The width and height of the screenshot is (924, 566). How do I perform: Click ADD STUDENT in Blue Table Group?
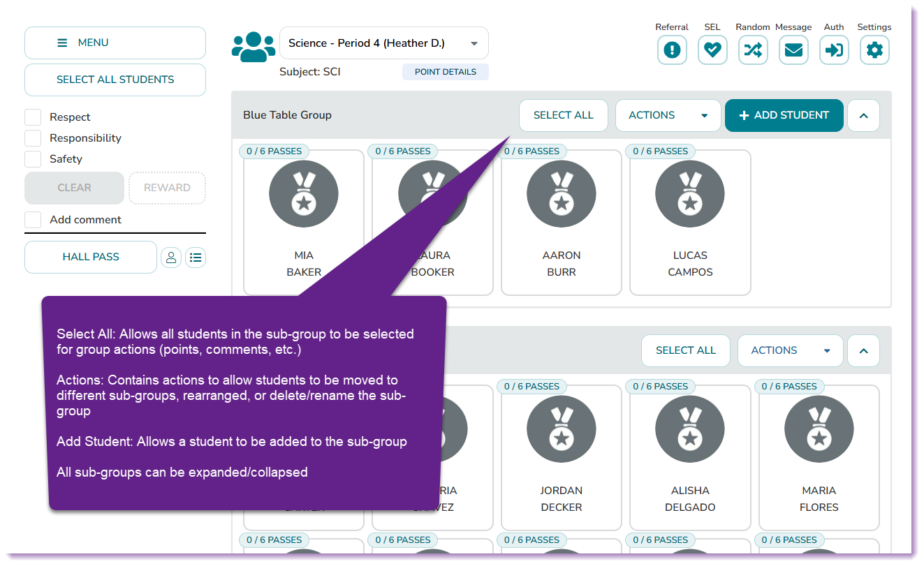coord(784,115)
